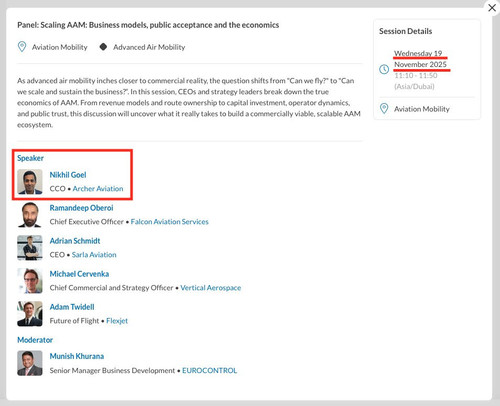Open Nikhil Goel's profile photo
This screenshot has height=406, width=500.
coord(30,181)
